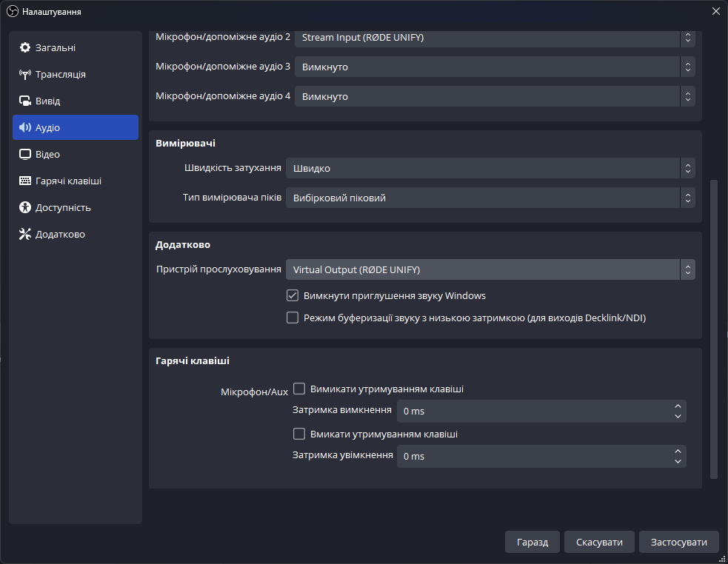
Task: Cancel settings with Скасувати button
Action: [x=598, y=542]
